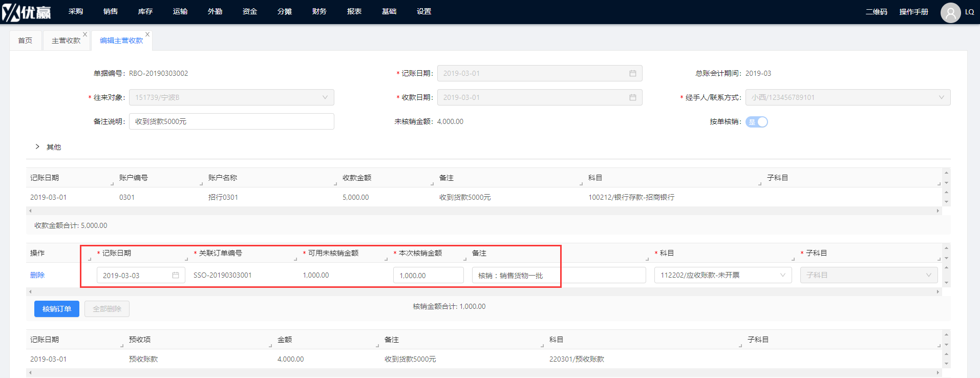Click the 收款金额 column header
This screenshot has height=378, width=980.
pyautogui.click(x=357, y=178)
